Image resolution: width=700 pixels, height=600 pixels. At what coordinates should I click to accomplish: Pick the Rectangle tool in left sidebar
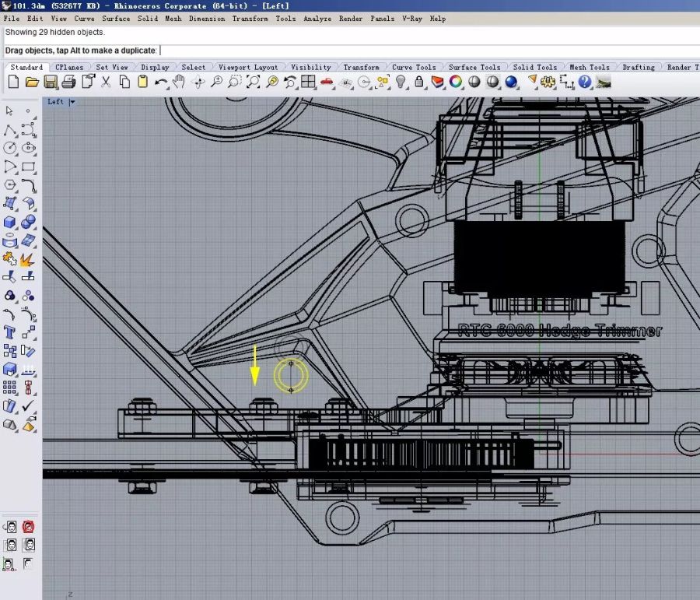coord(29,167)
